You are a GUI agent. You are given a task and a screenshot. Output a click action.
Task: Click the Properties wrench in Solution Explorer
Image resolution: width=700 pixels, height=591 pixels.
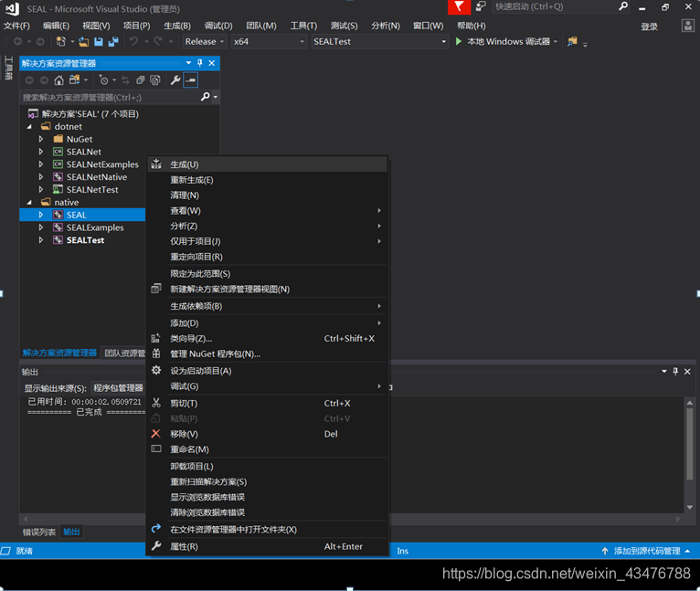[x=175, y=80]
